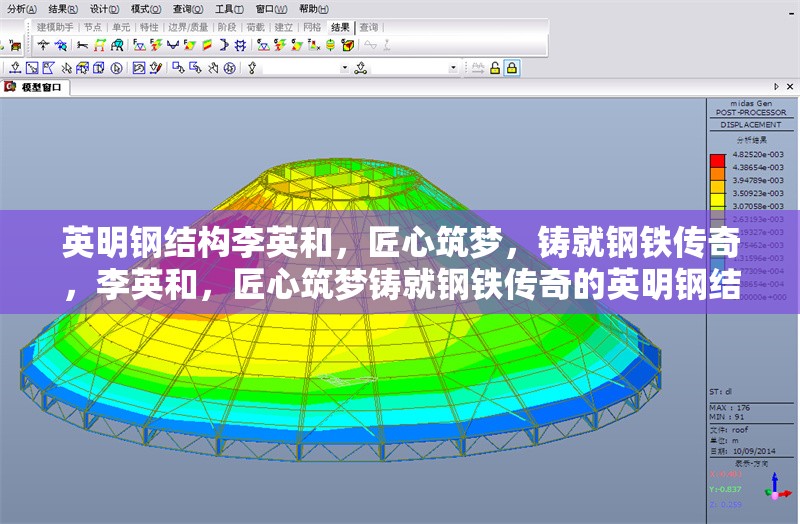This screenshot has height=524, width=800.
Task: Open the 工具 (Tools) menu
Action: point(229,8)
